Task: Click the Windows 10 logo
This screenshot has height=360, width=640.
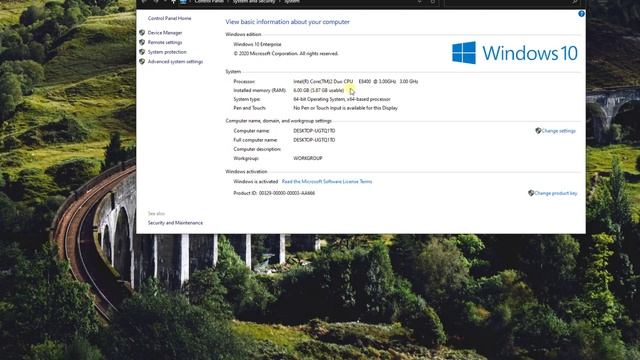Action: [x=515, y=53]
